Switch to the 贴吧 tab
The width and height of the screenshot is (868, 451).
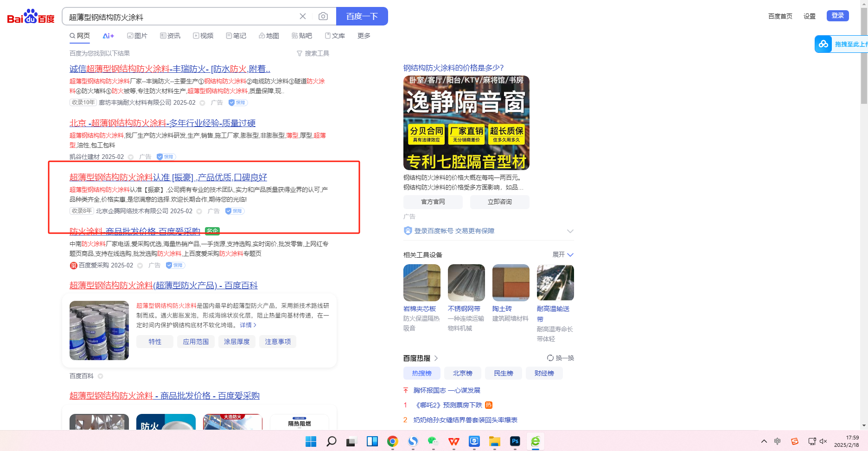(x=302, y=36)
